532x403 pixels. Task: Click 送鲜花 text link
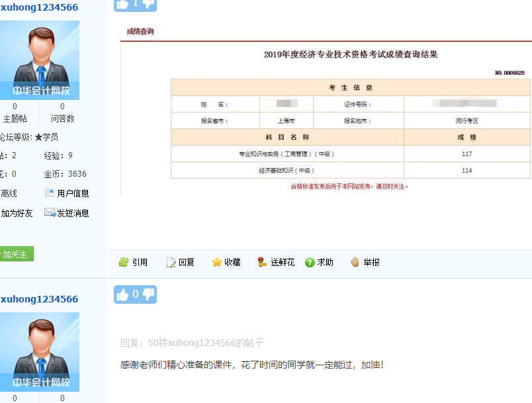pyautogui.click(x=283, y=262)
